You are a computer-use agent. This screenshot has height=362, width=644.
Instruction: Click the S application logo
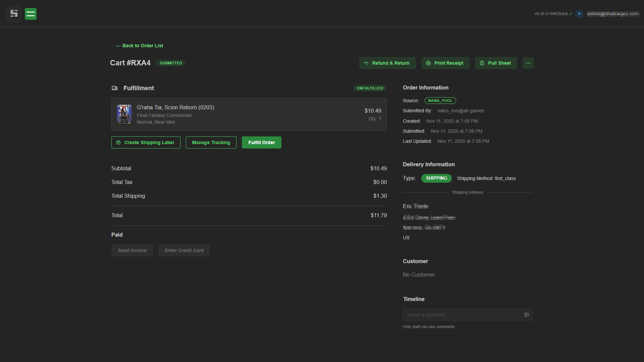tap(14, 14)
